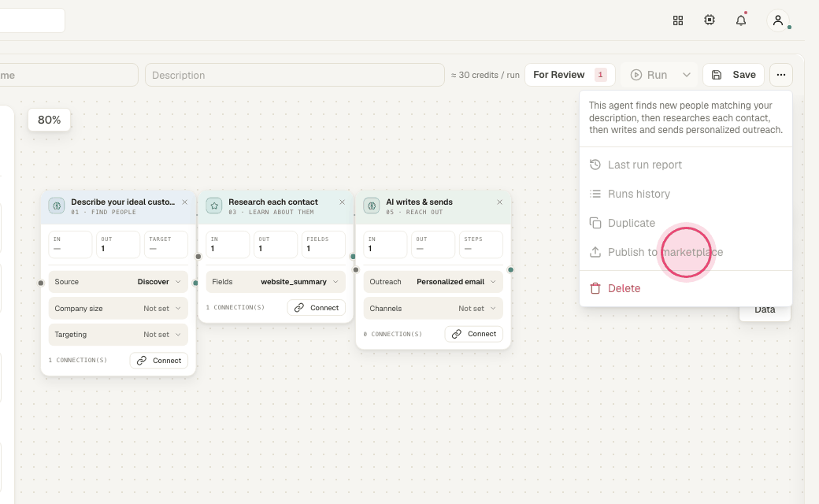
Task: Open the three-dots more options button
Action: point(781,75)
